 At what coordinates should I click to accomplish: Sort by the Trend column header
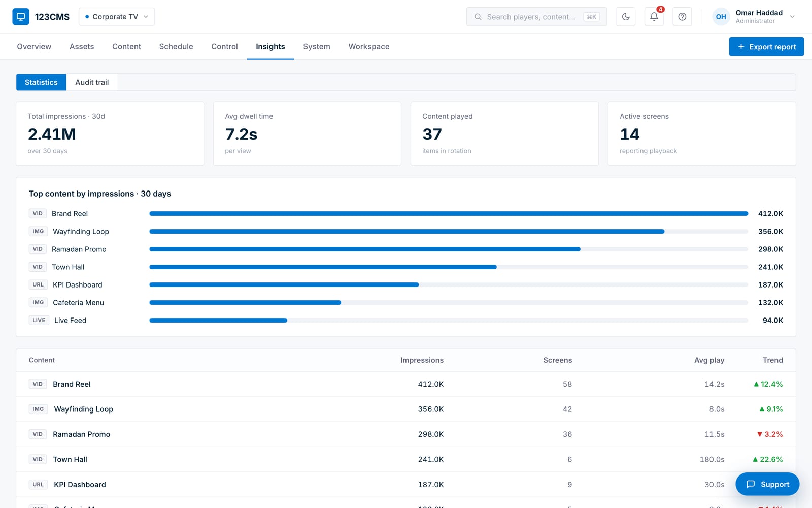click(772, 360)
